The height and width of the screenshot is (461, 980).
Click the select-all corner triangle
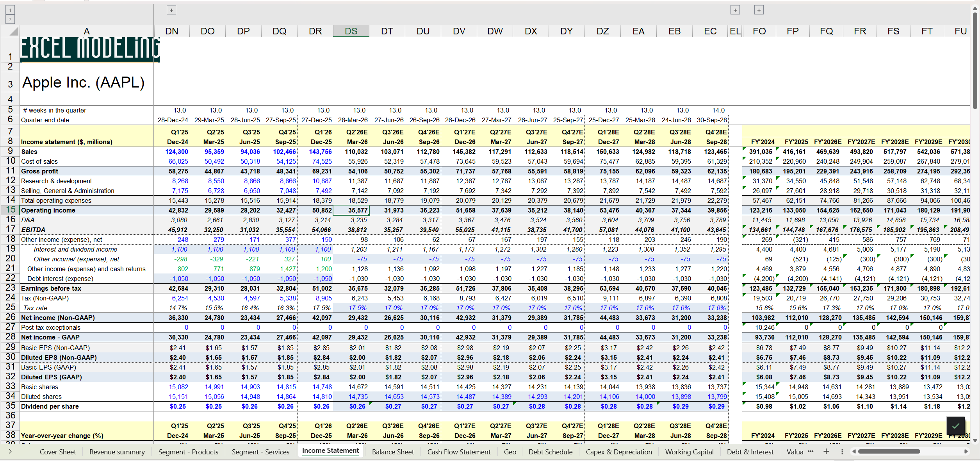click(14, 31)
